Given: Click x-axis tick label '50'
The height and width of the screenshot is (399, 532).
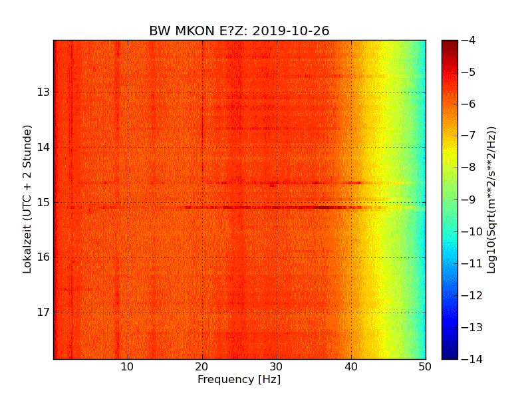Looking at the screenshot, I should tap(425, 367).
